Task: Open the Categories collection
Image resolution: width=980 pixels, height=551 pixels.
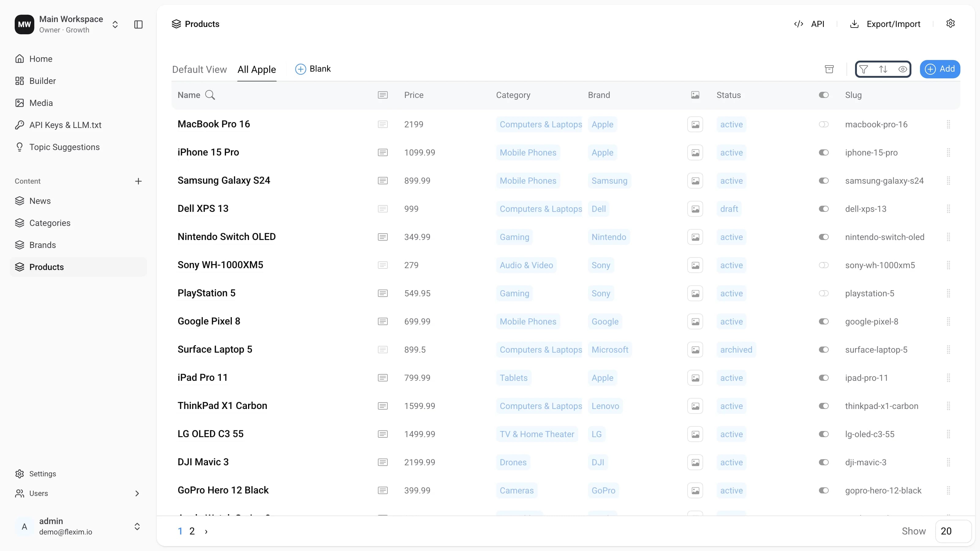Action: pyautogui.click(x=78, y=223)
